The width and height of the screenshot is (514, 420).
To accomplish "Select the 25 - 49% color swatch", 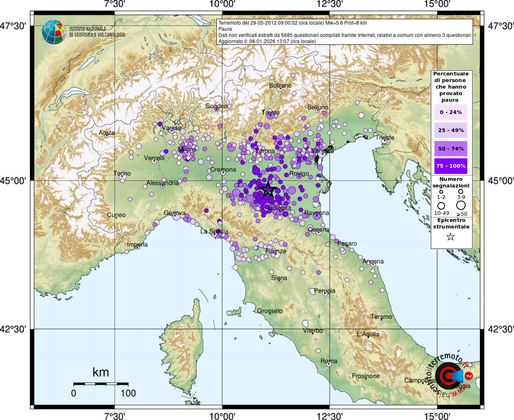I will 451,130.
